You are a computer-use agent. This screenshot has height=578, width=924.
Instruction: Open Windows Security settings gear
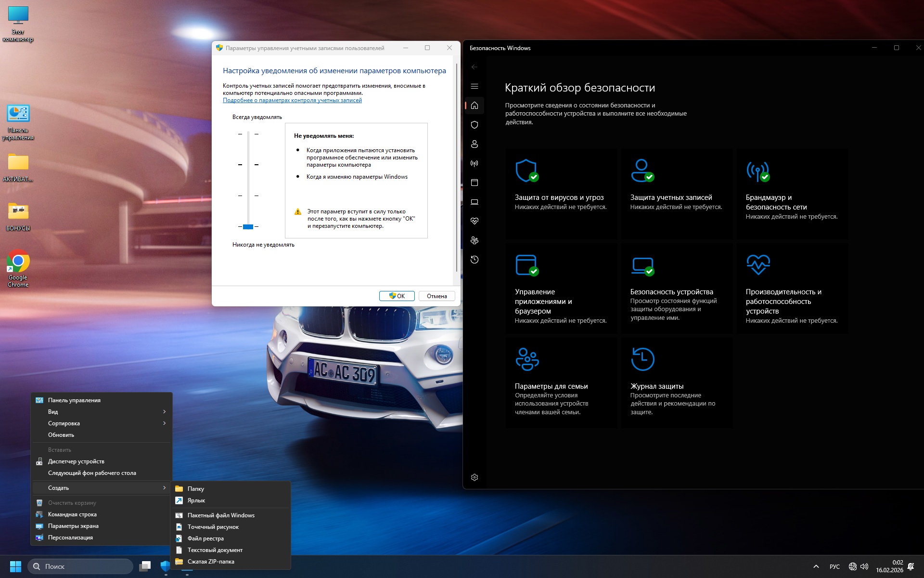tap(475, 477)
